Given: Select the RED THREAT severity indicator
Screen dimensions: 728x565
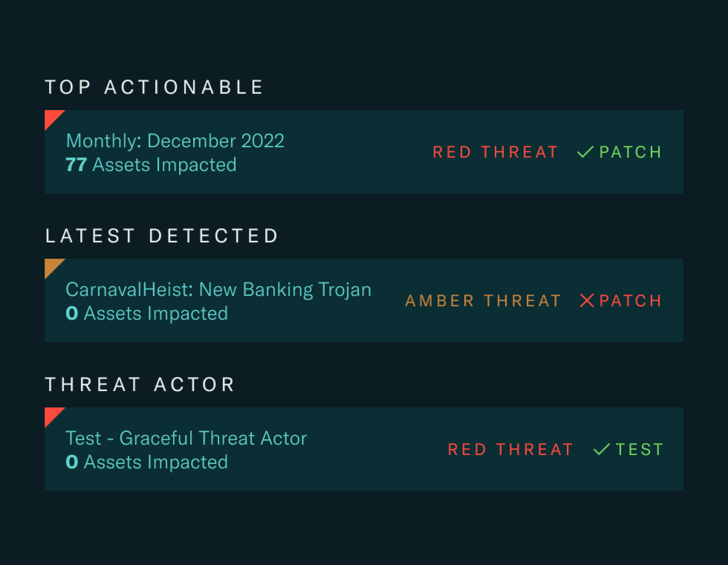Looking at the screenshot, I should pos(495,152).
